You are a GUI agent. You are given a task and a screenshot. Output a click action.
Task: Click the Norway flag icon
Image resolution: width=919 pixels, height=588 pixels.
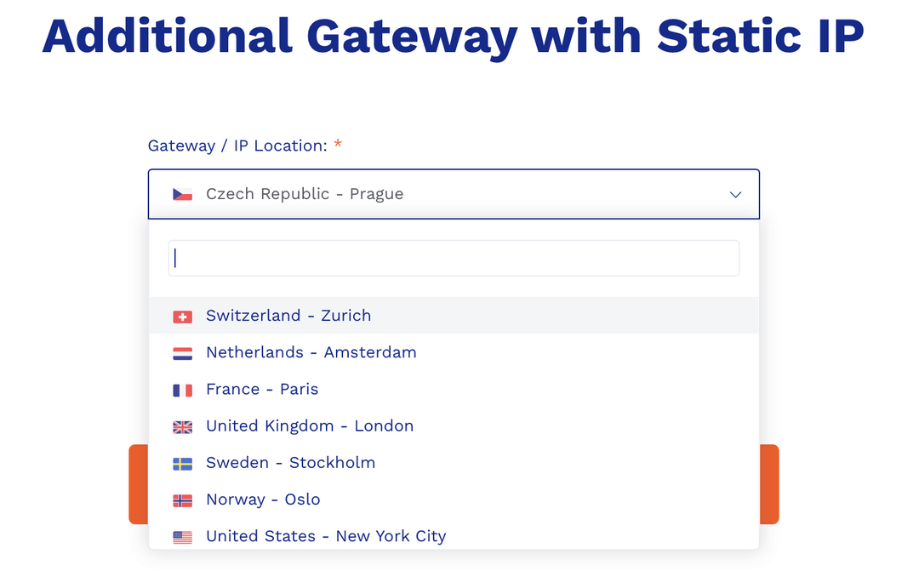pyautogui.click(x=182, y=500)
